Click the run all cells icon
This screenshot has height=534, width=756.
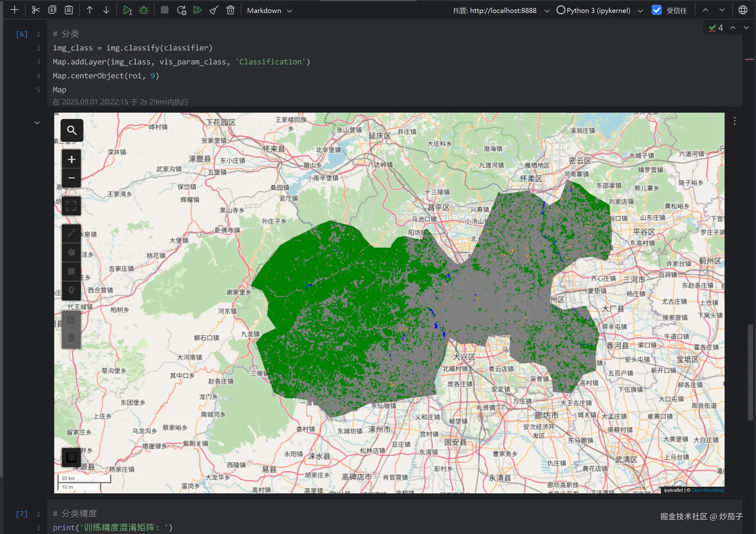click(x=198, y=10)
